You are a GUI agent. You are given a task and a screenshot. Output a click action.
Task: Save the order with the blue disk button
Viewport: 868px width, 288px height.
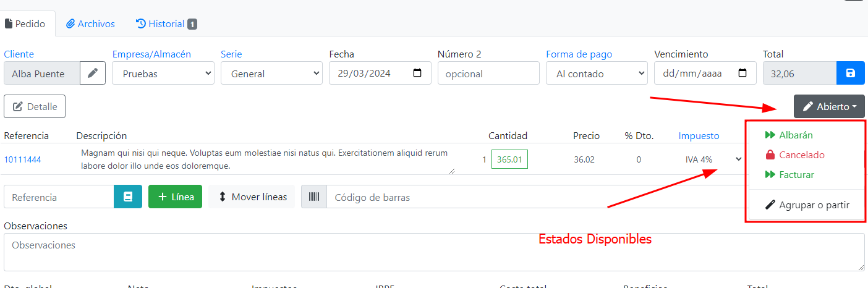coord(851,73)
